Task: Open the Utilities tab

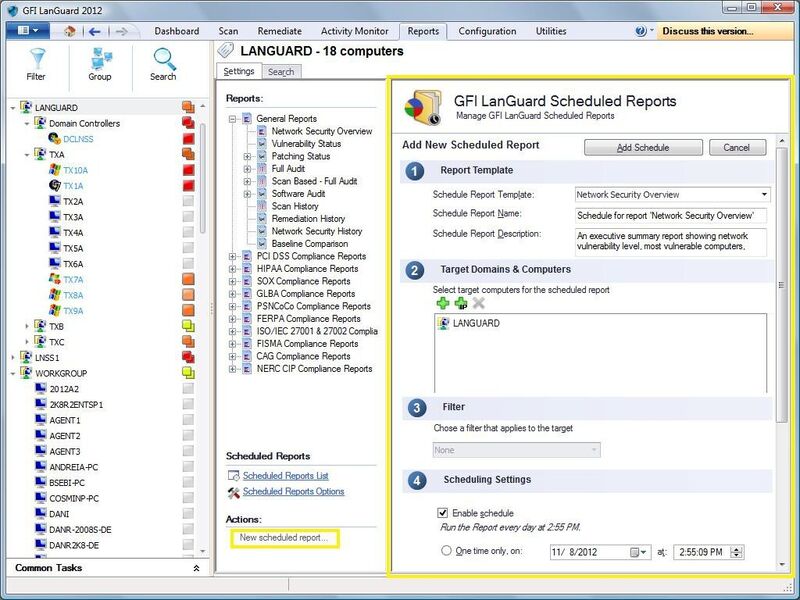Action: (x=551, y=31)
